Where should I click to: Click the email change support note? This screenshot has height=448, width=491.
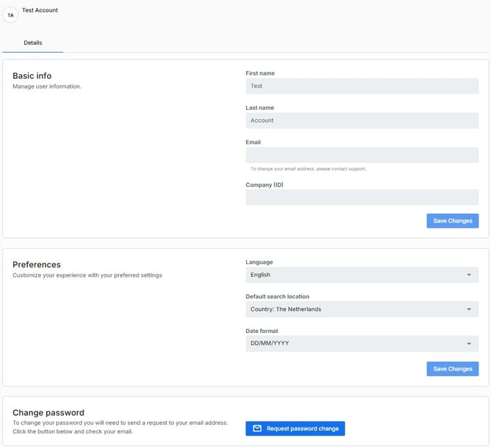coord(308,169)
